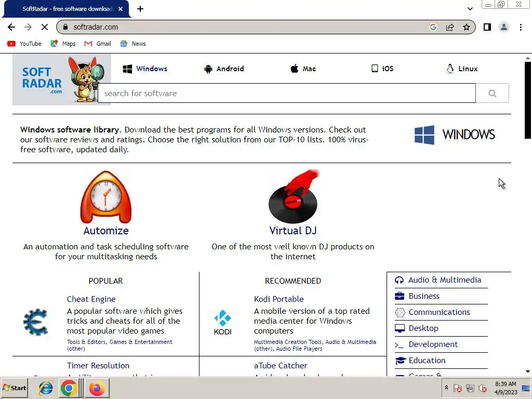
Task: Click the search for software field
Action: point(287,93)
